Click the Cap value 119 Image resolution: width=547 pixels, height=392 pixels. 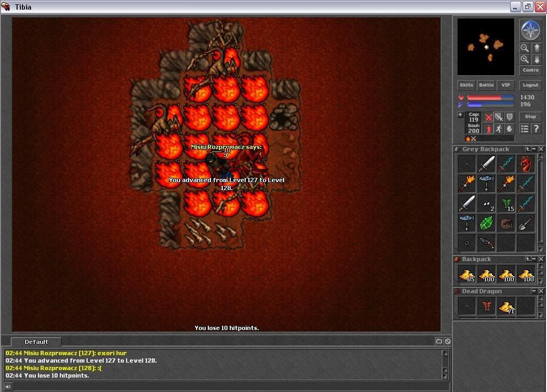pos(473,120)
